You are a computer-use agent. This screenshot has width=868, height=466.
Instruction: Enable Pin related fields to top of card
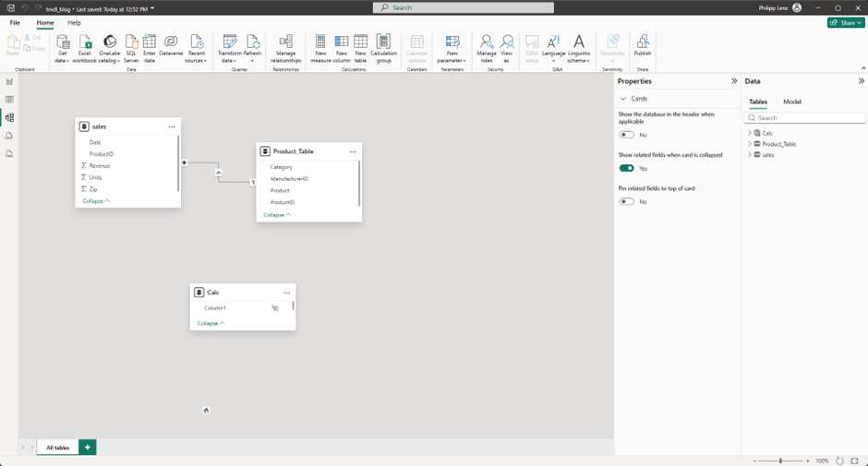click(x=627, y=201)
